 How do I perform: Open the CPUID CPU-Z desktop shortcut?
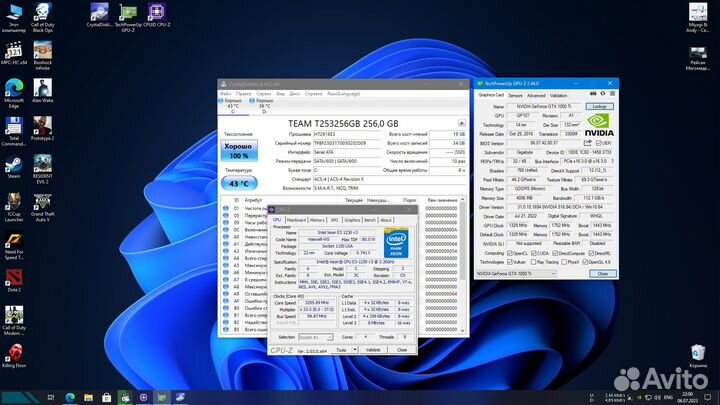(157, 16)
